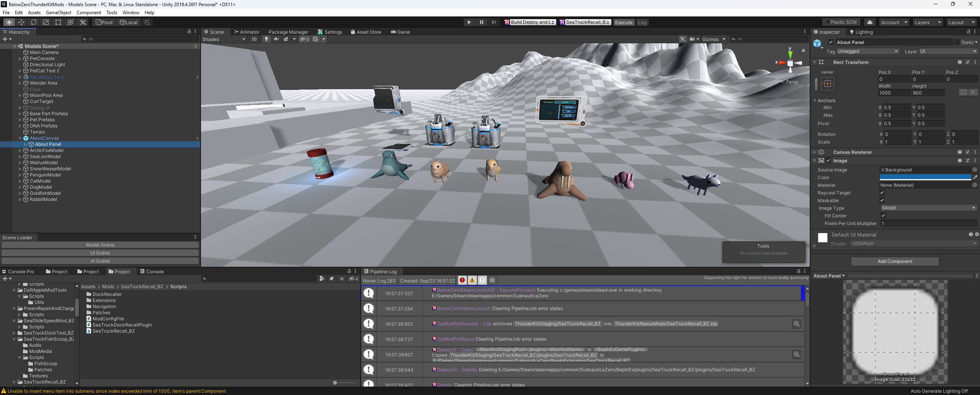Toggle Fill Center checkbox
This screenshot has width=980, height=395.
[884, 215]
